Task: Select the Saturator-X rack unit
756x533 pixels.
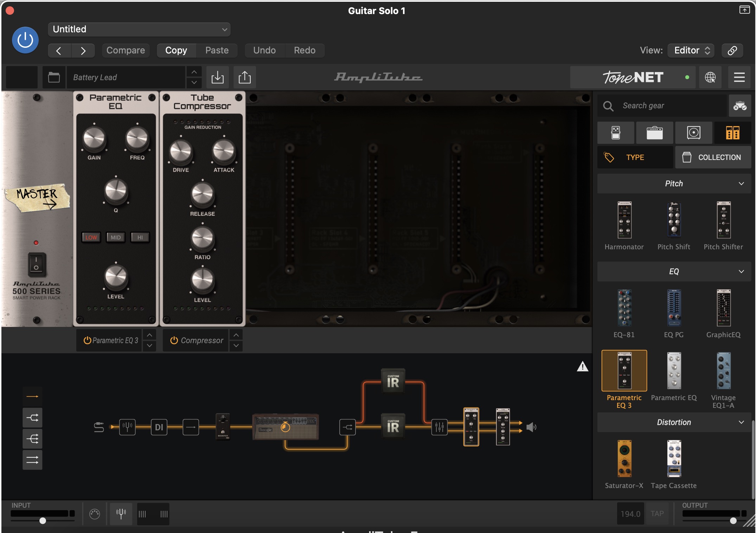Action: point(624,459)
